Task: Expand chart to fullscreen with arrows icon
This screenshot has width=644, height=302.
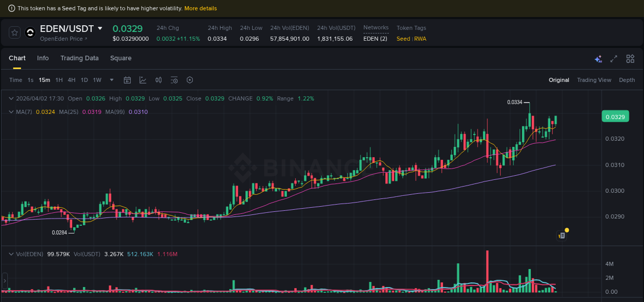Action: point(613,59)
